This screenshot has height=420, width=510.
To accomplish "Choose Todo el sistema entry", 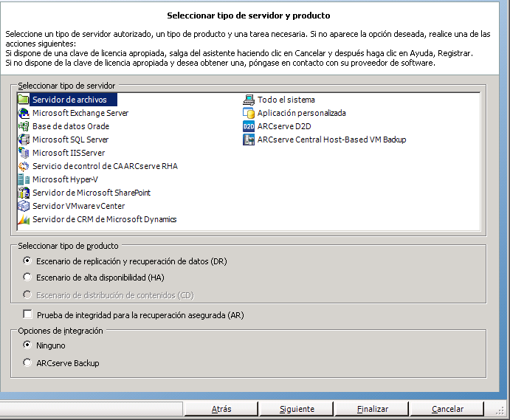I will pyautogui.click(x=286, y=100).
